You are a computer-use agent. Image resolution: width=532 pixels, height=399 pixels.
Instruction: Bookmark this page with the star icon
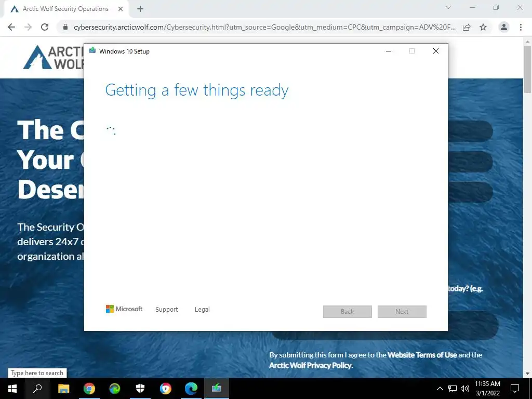click(x=483, y=27)
